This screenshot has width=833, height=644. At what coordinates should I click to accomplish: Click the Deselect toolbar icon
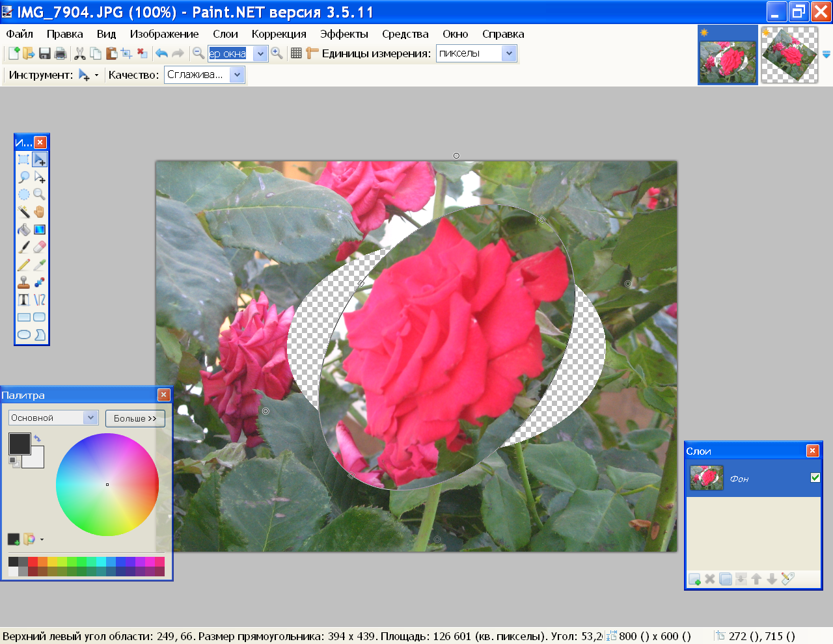[x=143, y=53]
